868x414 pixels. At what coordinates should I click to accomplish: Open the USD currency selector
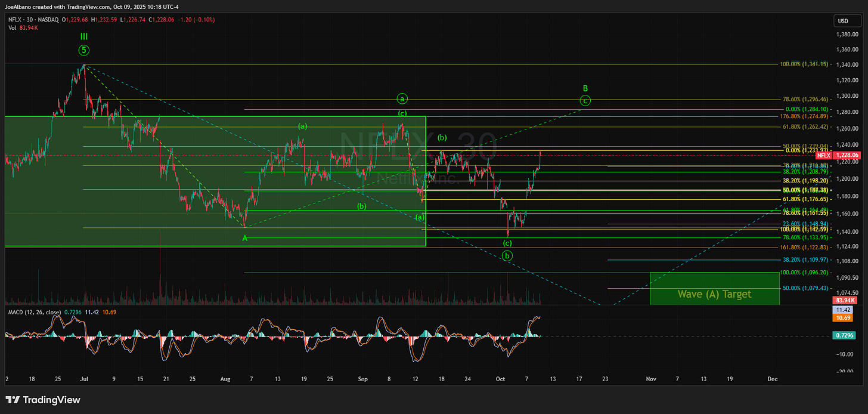(x=846, y=21)
